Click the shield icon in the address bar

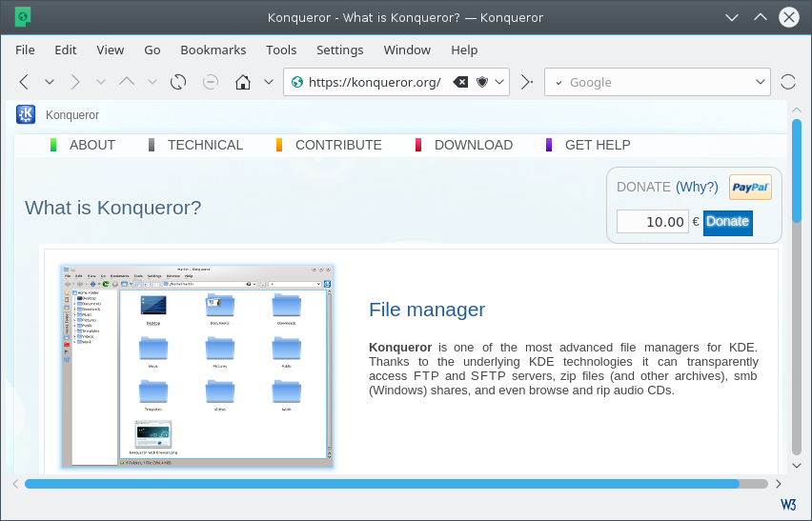482,82
